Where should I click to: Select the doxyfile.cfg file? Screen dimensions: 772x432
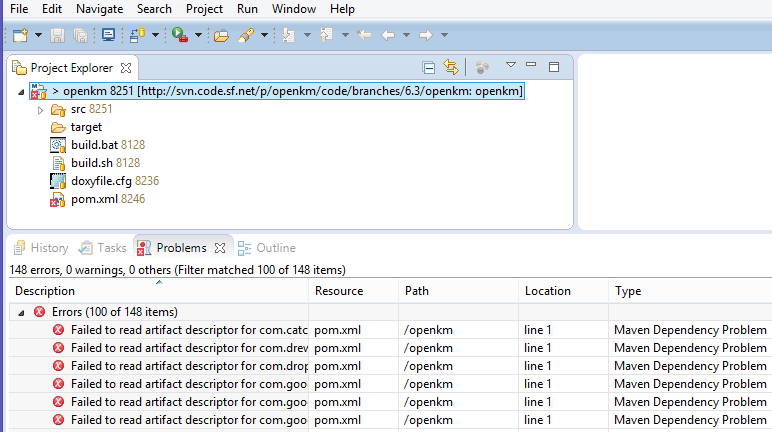(102, 182)
